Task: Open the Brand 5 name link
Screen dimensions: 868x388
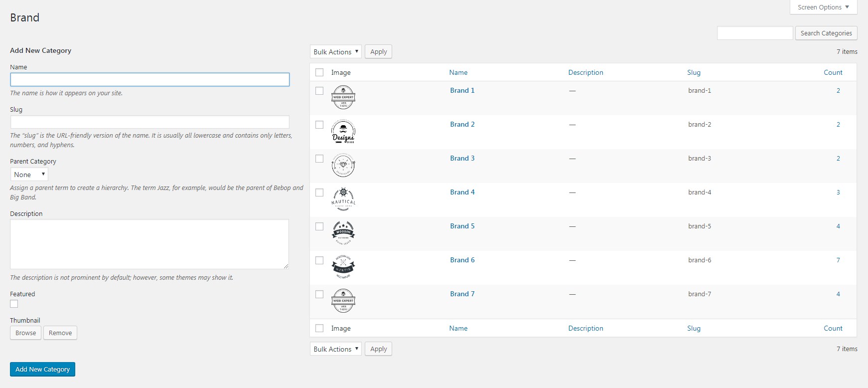Action: pos(462,226)
